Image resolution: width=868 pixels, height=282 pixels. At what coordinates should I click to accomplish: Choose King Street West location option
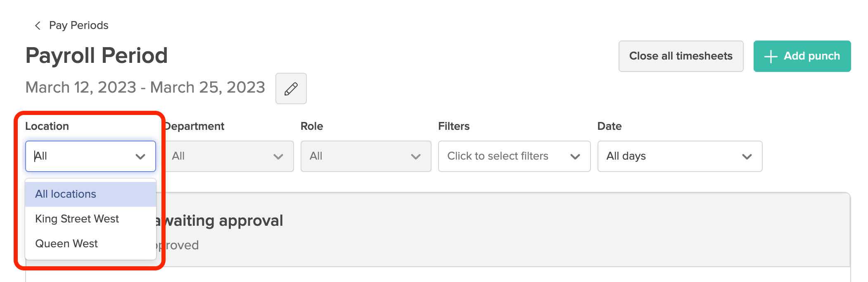tap(77, 219)
